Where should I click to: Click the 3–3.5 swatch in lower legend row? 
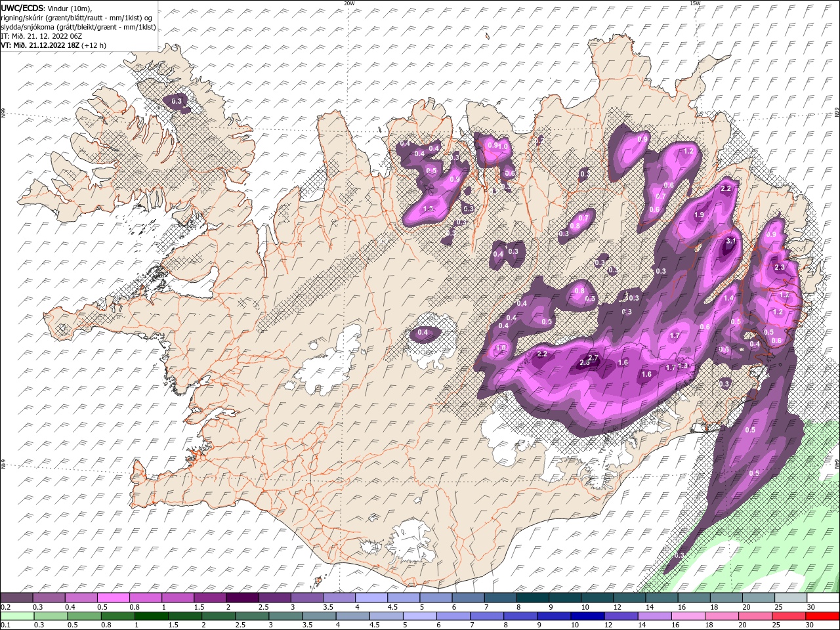pyautogui.click(x=285, y=616)
